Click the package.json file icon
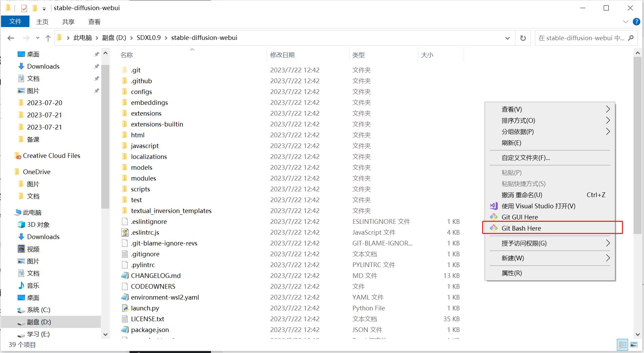The image size is (644, 353). coord(125,330)
